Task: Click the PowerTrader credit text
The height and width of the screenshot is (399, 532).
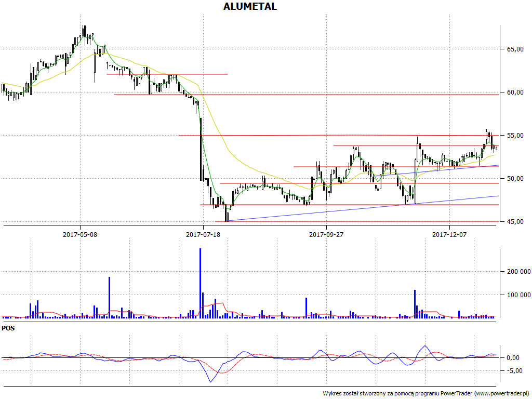Action: 426,394
